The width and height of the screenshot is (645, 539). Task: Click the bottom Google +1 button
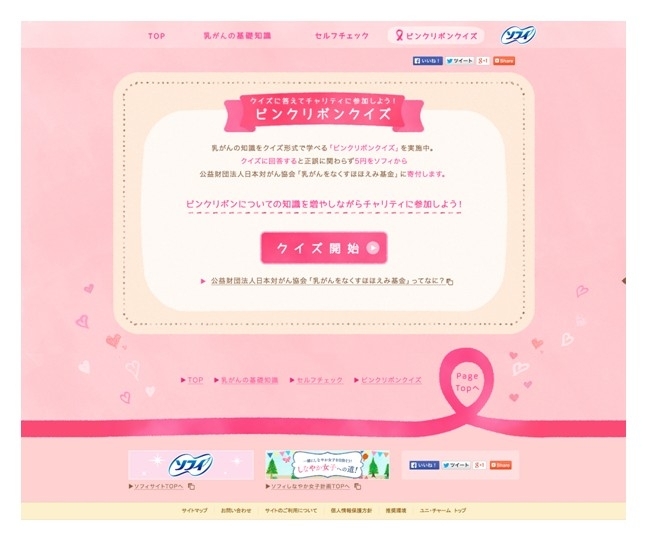(480, 465)
